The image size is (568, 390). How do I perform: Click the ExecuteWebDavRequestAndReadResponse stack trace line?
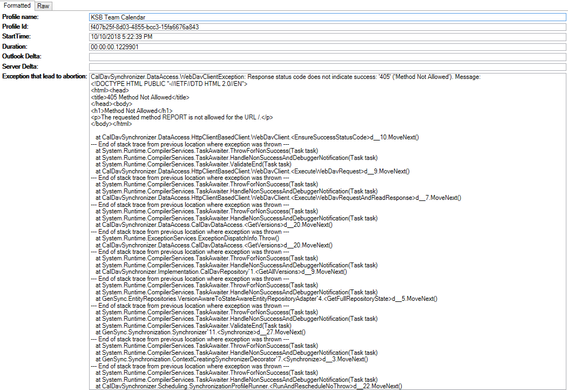tap(278, 198)
